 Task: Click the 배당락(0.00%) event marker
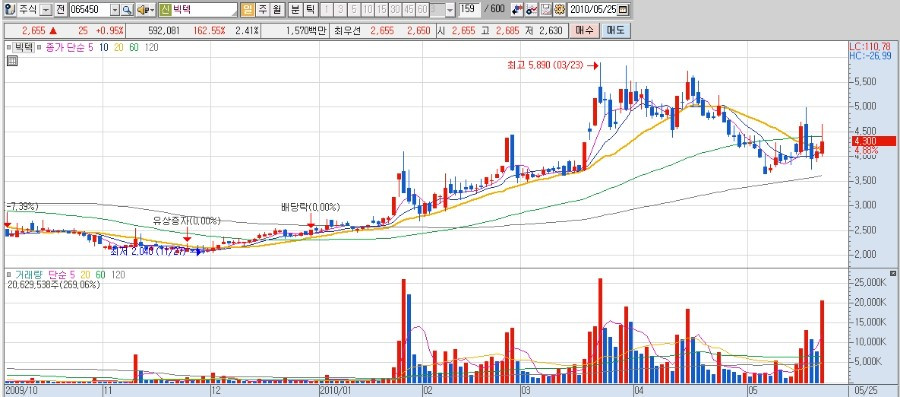pos(311,207)
